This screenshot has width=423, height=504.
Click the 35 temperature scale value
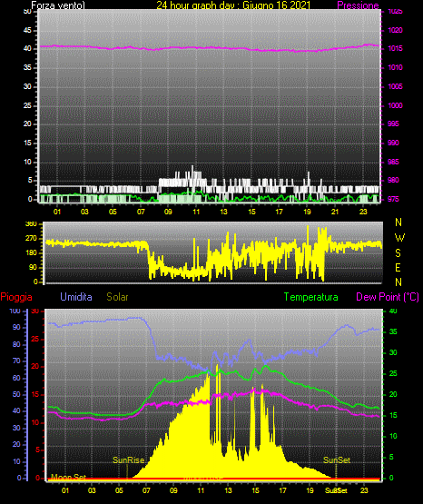pos(393,331)
